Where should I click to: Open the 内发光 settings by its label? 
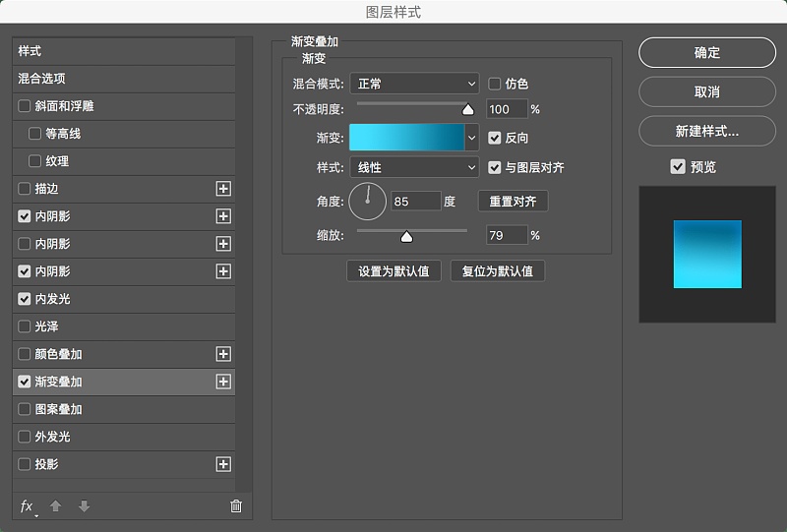[53, 299]
